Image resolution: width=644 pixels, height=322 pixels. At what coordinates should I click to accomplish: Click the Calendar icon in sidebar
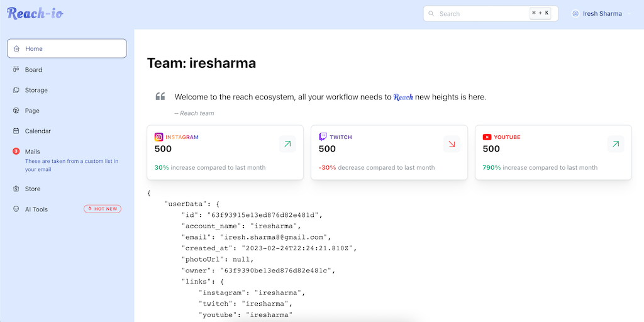point(16,131)
